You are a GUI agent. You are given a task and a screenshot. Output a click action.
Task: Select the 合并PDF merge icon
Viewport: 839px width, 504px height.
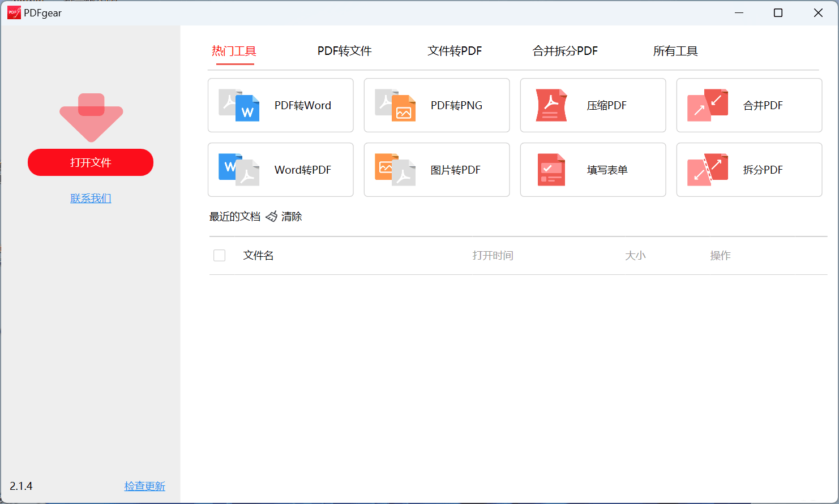click(x=707, y=105)
